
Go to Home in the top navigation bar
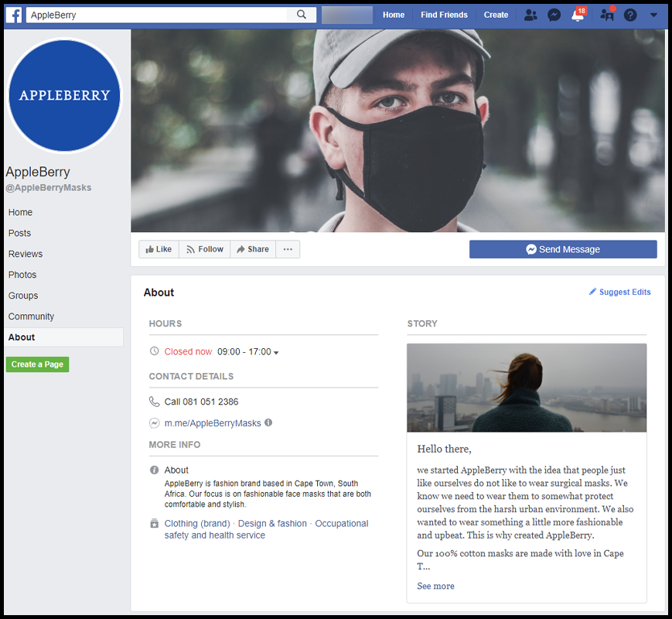coord(394,15)
